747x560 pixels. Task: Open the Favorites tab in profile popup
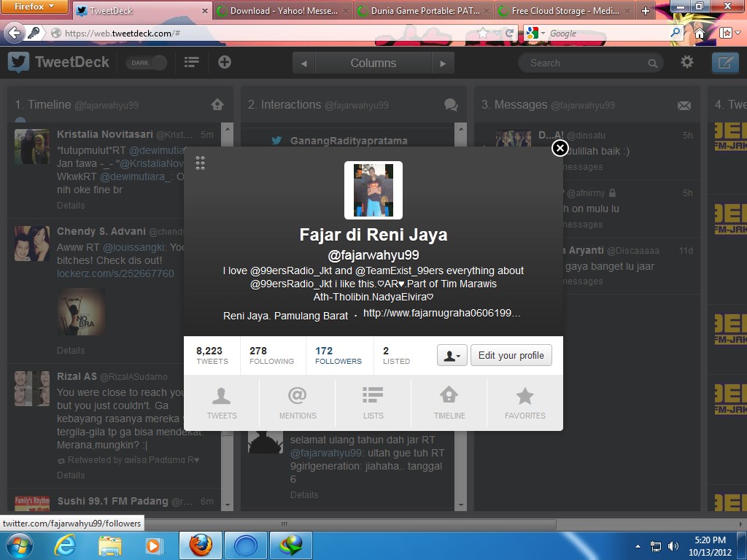click(x=525, y=402)
